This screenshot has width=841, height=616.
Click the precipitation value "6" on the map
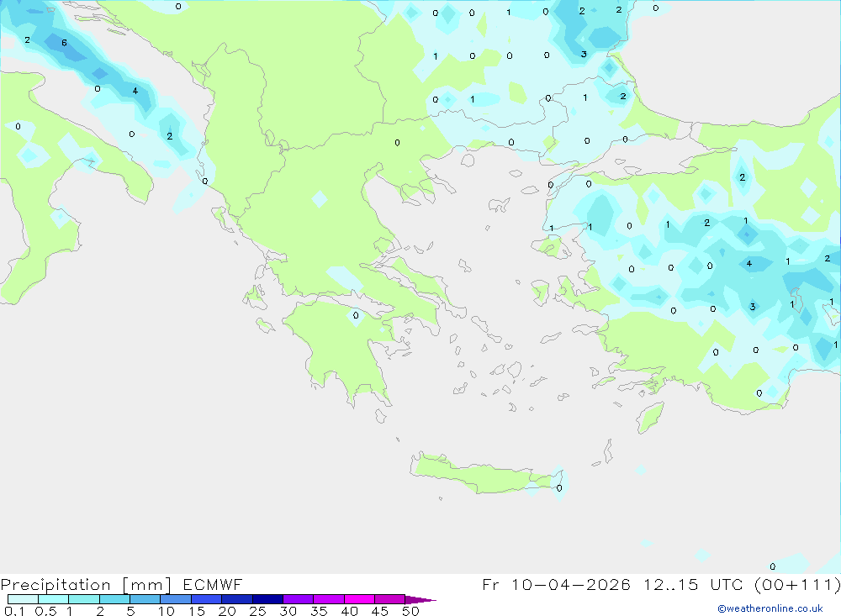coord(65,43)
